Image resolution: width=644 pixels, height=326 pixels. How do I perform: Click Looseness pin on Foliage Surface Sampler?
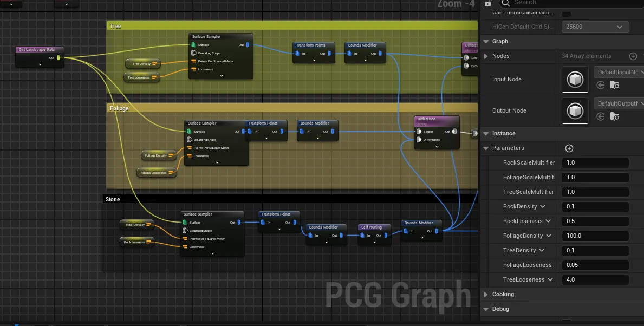tap(189, 156)
